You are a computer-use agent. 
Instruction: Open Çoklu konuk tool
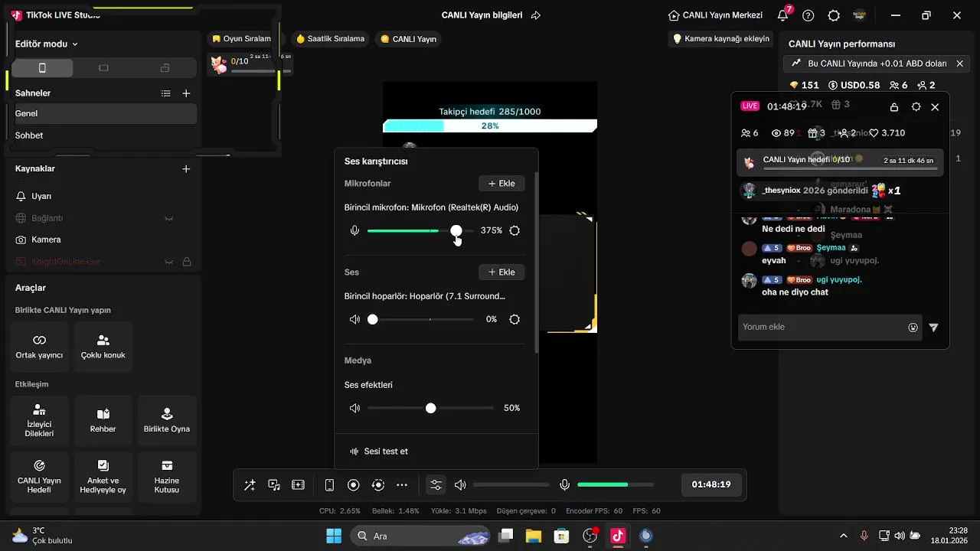pyautogui.click(x=103, y=347)
